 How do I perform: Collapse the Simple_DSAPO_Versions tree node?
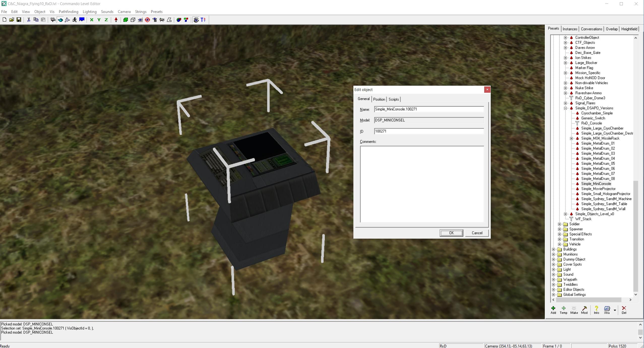tap(565, 108)
